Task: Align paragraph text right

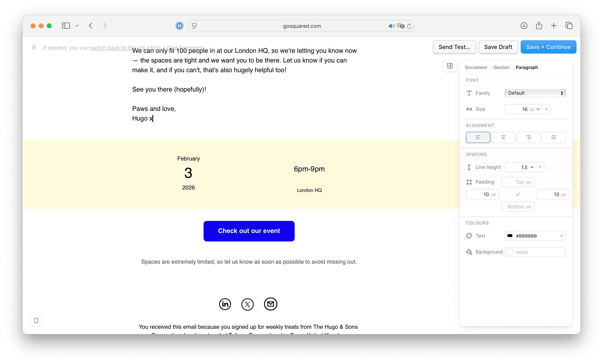Action: pos(528,137)
